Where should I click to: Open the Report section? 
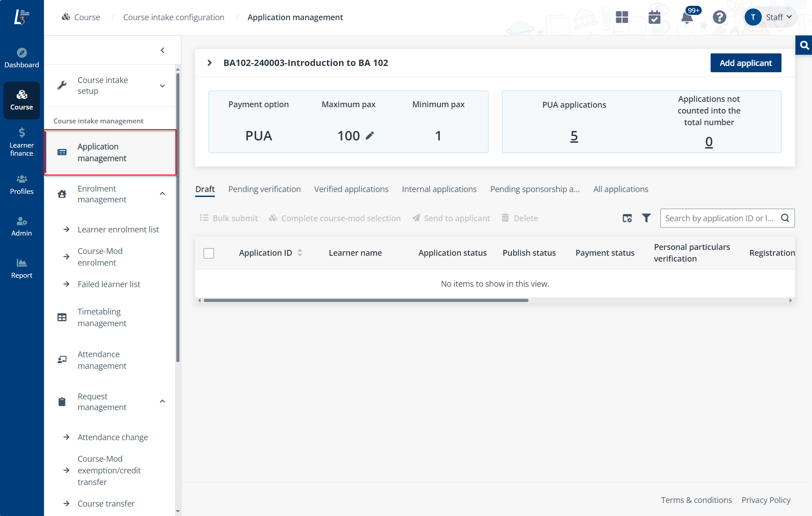[x=22, y=268]
